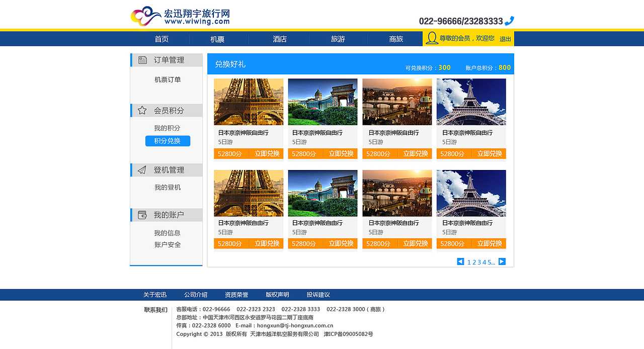
Task: Go to next page with right arrow
Action: pos(502,261)
